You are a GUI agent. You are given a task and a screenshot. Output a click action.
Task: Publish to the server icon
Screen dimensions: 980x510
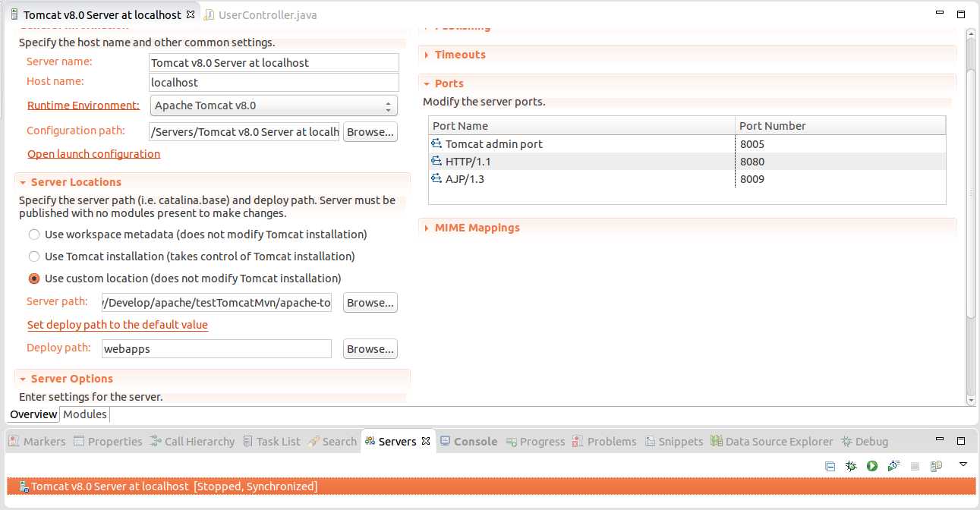(936, 466)
